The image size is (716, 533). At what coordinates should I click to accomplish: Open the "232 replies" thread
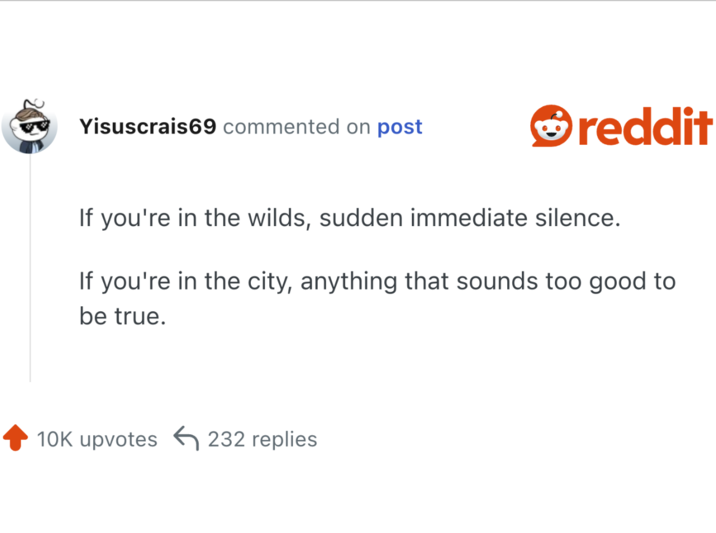point(262,439)
